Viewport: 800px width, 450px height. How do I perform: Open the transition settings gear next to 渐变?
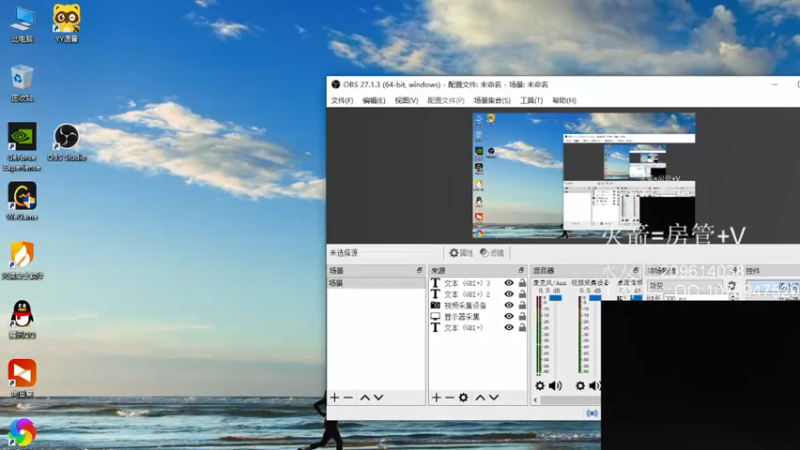tap(732, 285)
